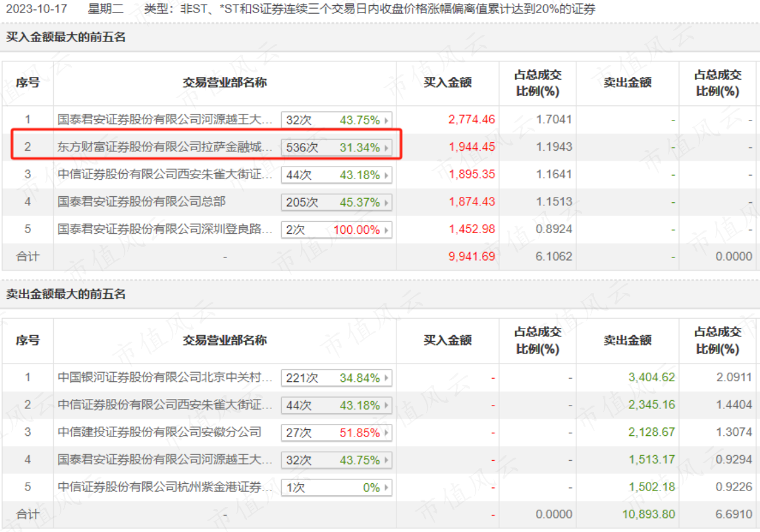The image size is (760, 532).
Task: Select total ratio 6.6910
Action: point(734,514)
